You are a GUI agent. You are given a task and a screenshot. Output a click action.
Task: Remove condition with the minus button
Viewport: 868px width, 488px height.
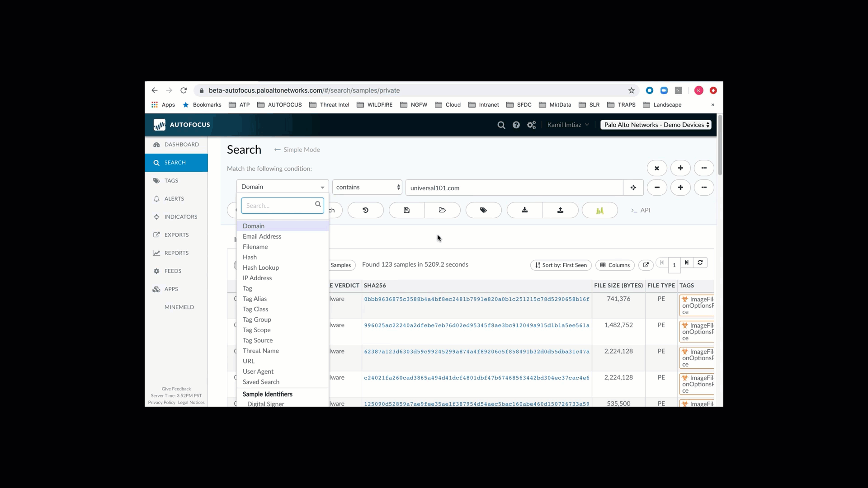(657, 188)
